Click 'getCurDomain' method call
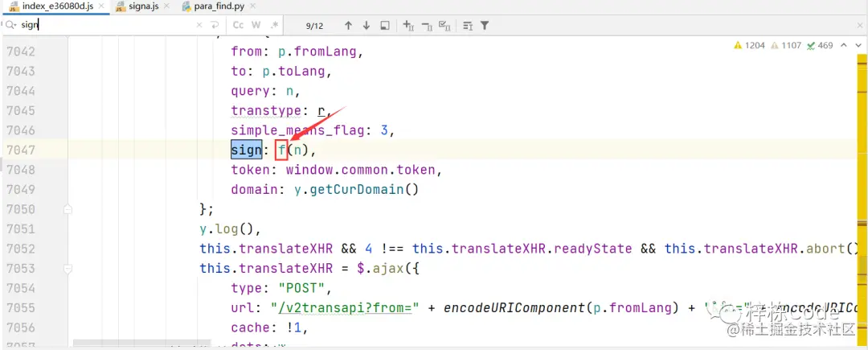 [x=357, y=190]
